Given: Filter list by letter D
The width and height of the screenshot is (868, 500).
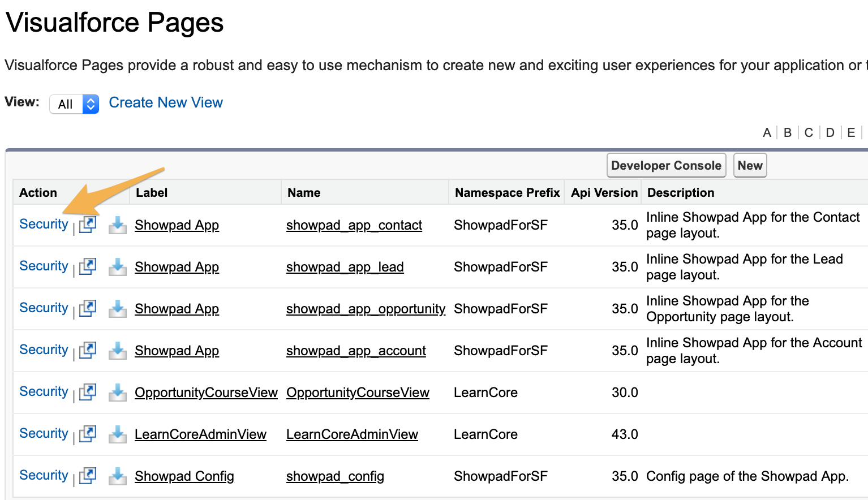Looking at the screenshot, I should [x=830, y=132].
